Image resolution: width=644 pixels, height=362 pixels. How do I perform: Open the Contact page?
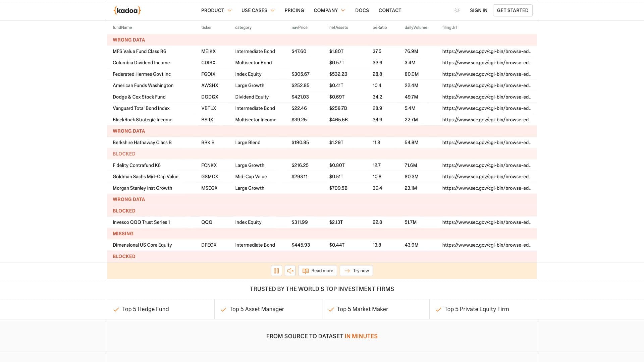[x=390, y=10]
